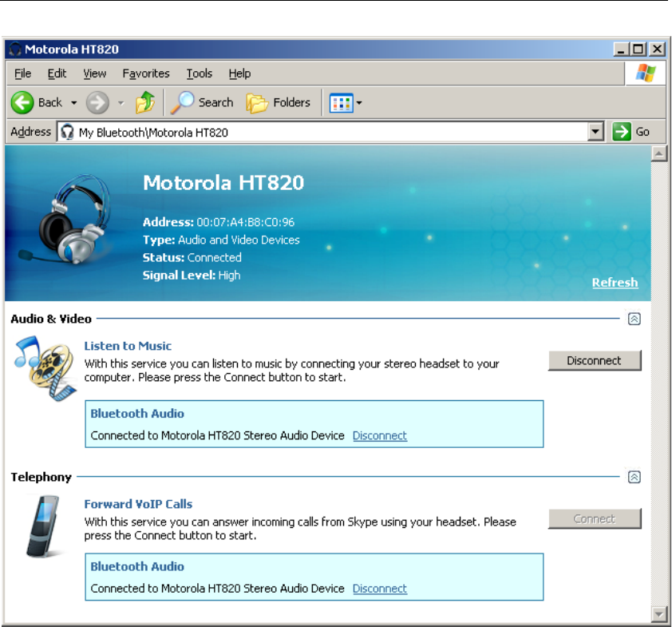Click the greyed Connect button
The image size is (672, 627).
coord(595,519)
